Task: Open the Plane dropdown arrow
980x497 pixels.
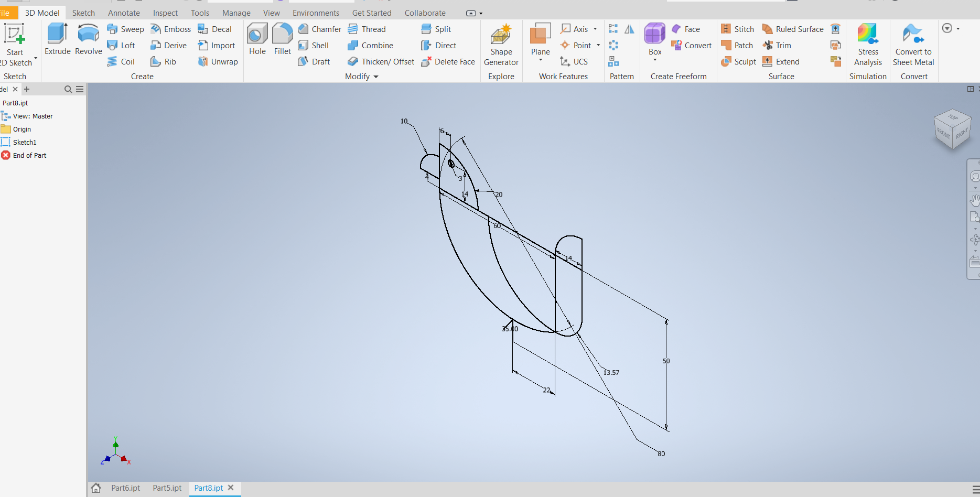Action: click(541, 60)
